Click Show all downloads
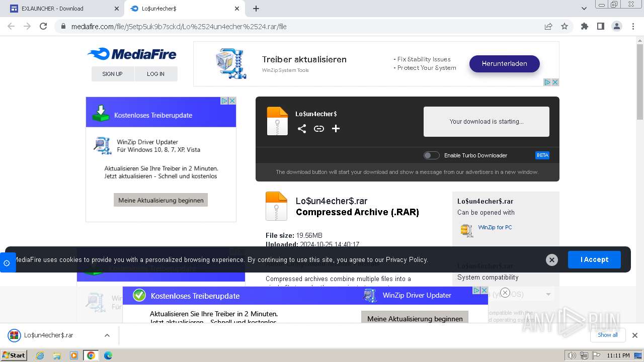 click(x=608, y=335)
